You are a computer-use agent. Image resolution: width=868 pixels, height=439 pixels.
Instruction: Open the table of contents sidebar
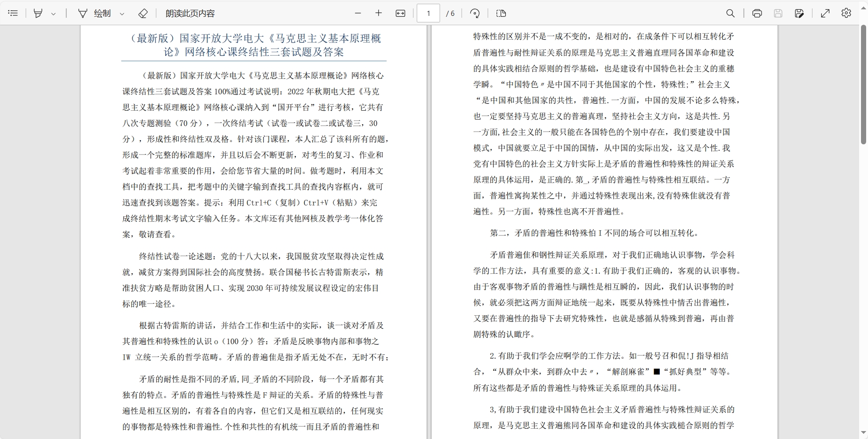(x=13, y=13)
